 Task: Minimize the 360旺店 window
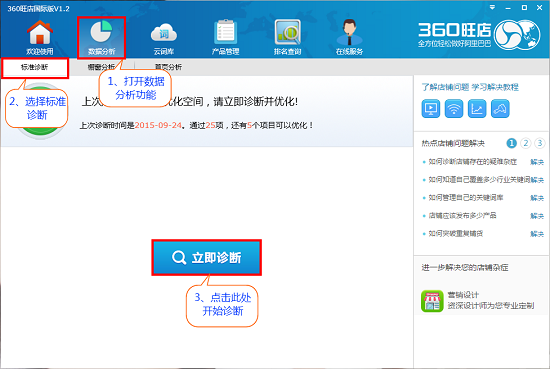(x=508, y=8)
